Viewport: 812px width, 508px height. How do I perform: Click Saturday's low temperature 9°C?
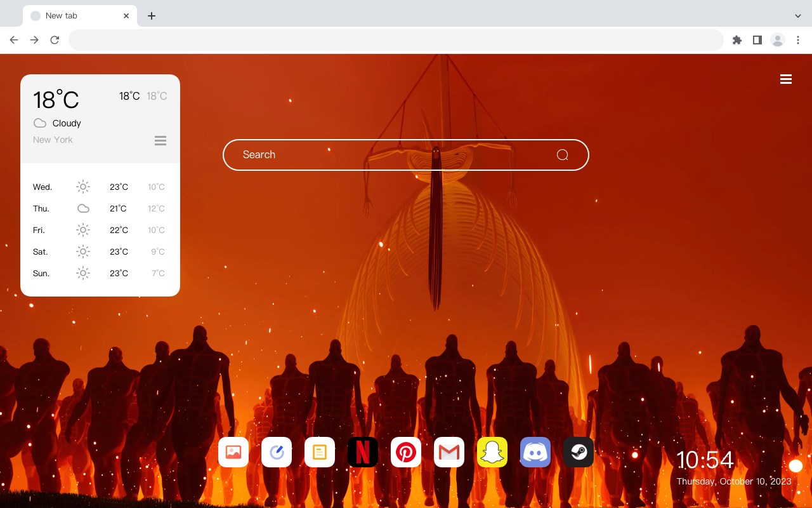158,251
